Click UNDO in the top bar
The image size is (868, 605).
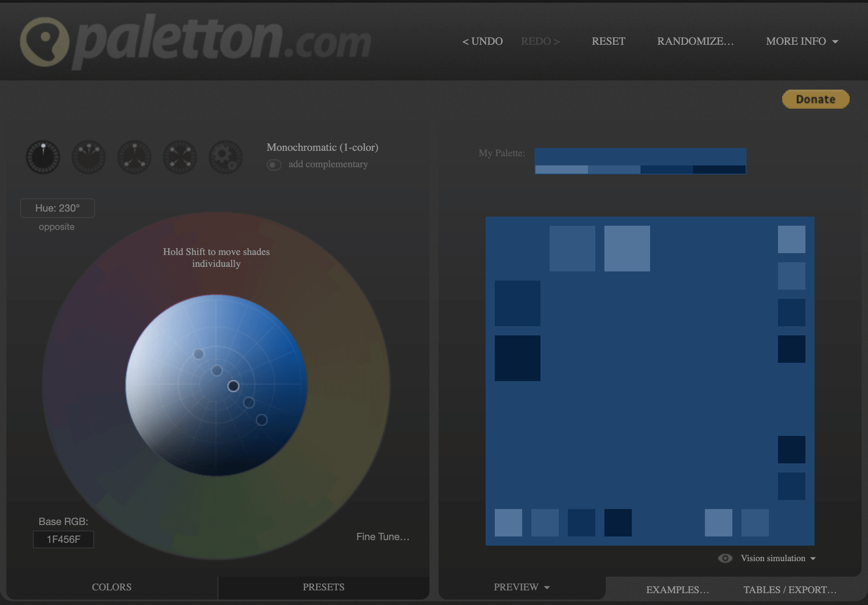click(482, 41)
